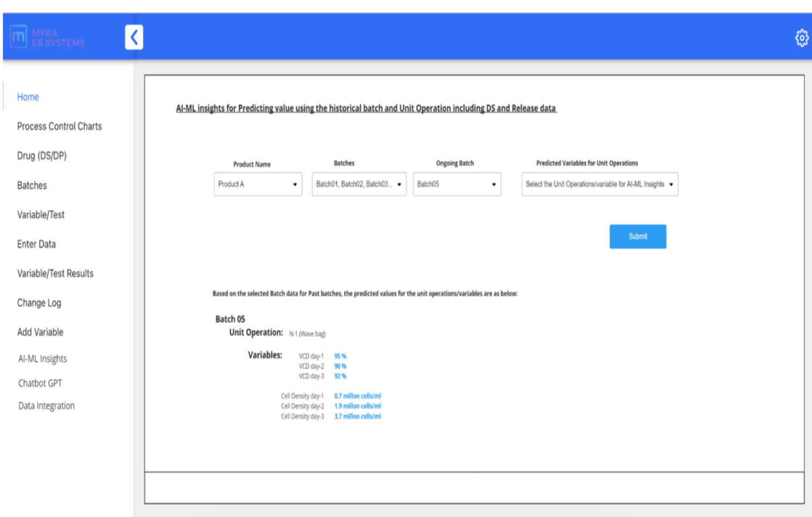Click the Myra EB Systems logo icon

pyautogui.click(x=19, y=37)
